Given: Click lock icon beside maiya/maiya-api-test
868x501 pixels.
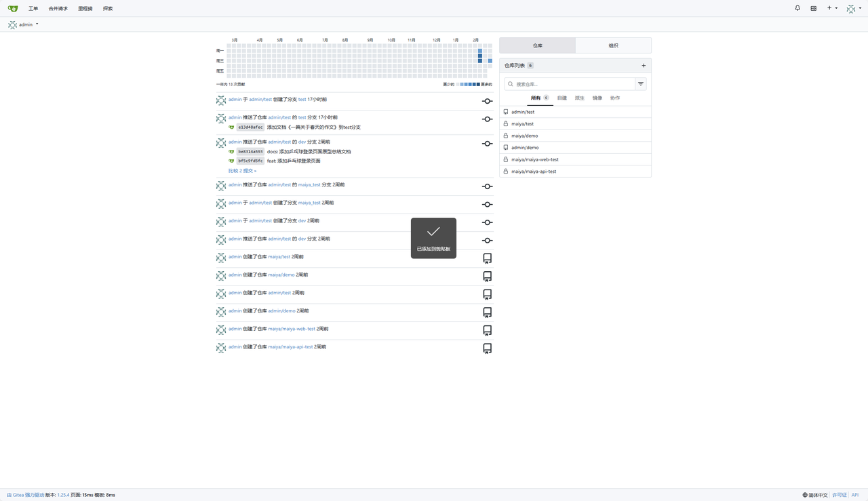Looking at the screenshot, I should tap(506, 172).
